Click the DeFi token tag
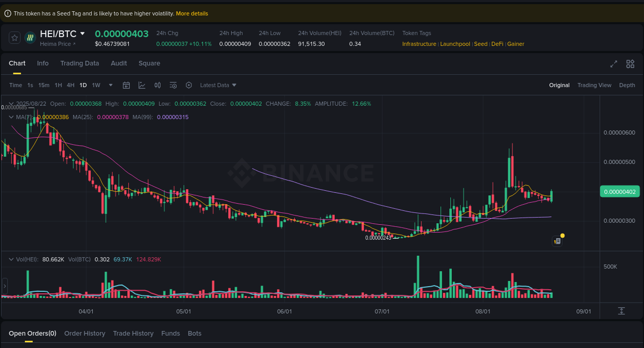The height and width of the screenshot is (348, 644). (497, 44)
